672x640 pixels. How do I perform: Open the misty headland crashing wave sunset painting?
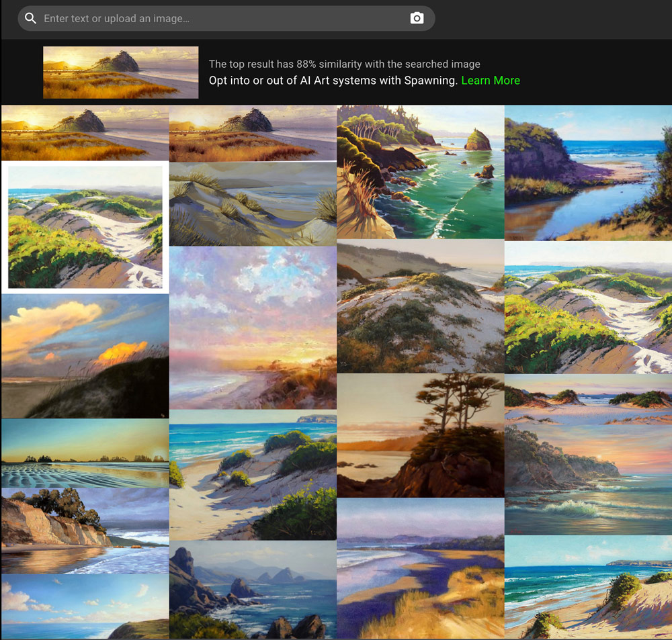tap(588, 479)
